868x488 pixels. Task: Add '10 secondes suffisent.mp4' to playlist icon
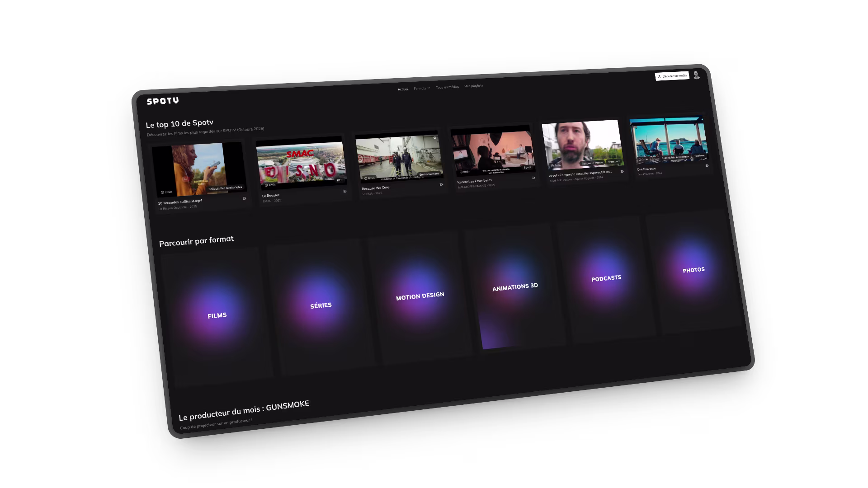pyautogui.click(x=245, y=198)
